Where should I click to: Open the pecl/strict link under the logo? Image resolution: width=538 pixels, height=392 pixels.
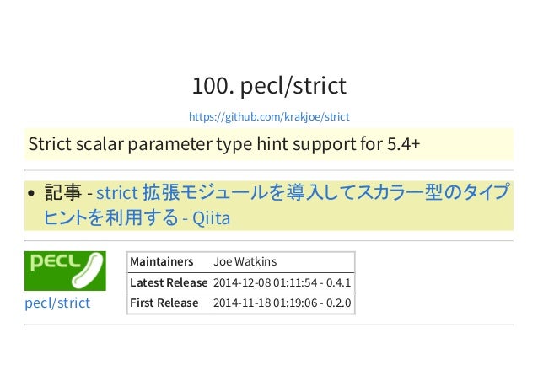57,303
